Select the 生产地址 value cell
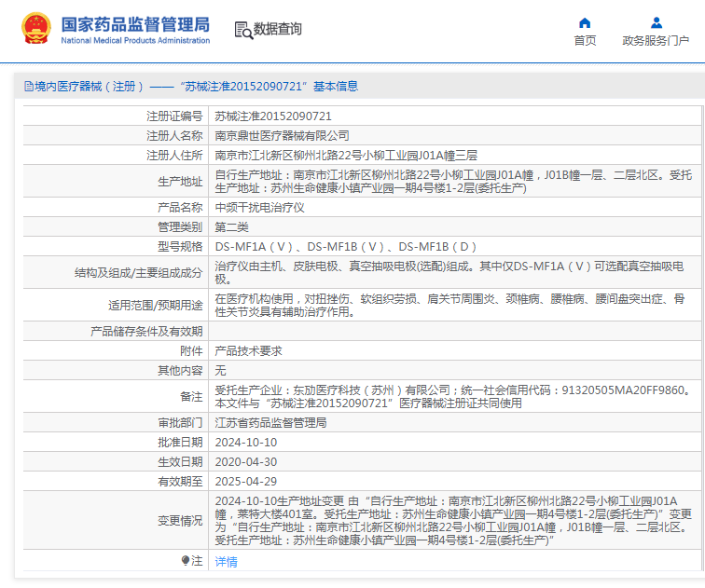Viewport: 705px width, 588px height. coord(453,182)
